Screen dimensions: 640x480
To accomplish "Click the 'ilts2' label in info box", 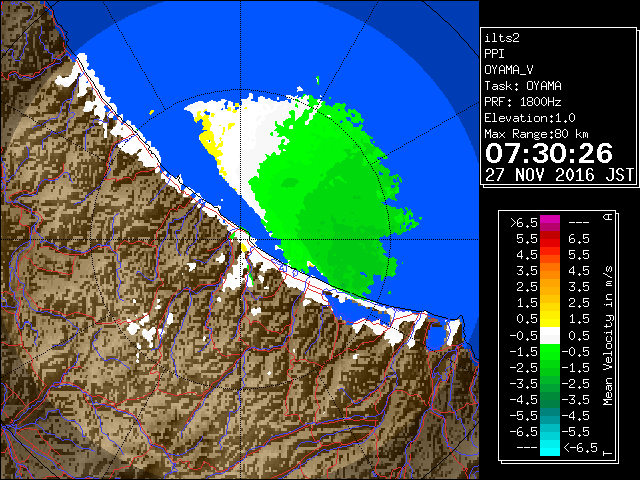I will coord(502,38).
